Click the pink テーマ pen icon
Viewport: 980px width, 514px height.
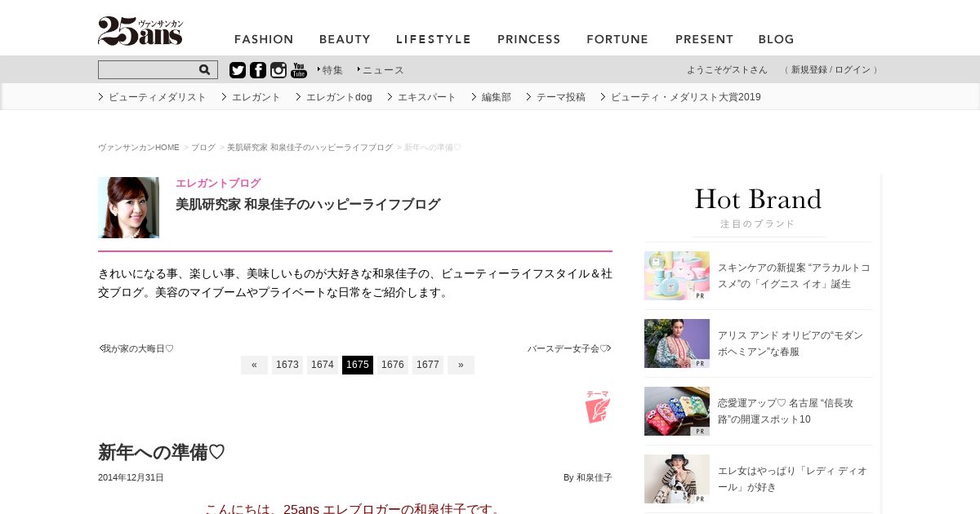pos(598,406)
